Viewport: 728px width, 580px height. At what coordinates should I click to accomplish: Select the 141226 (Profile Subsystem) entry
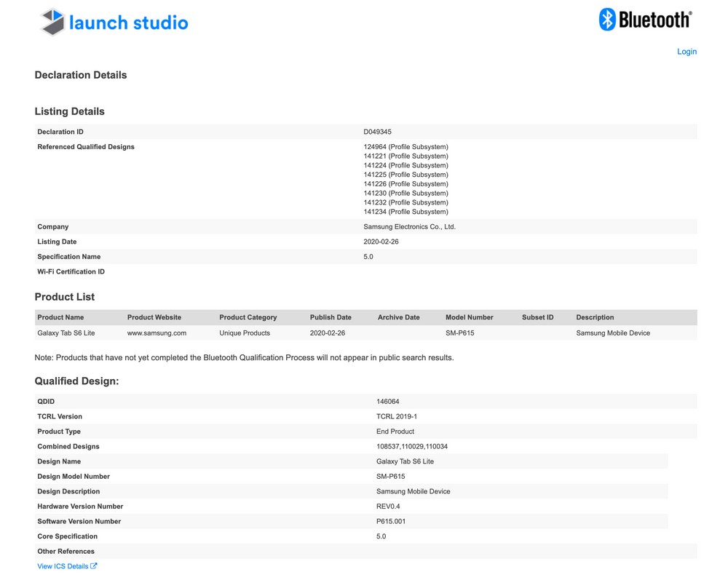tap(405, 183)
